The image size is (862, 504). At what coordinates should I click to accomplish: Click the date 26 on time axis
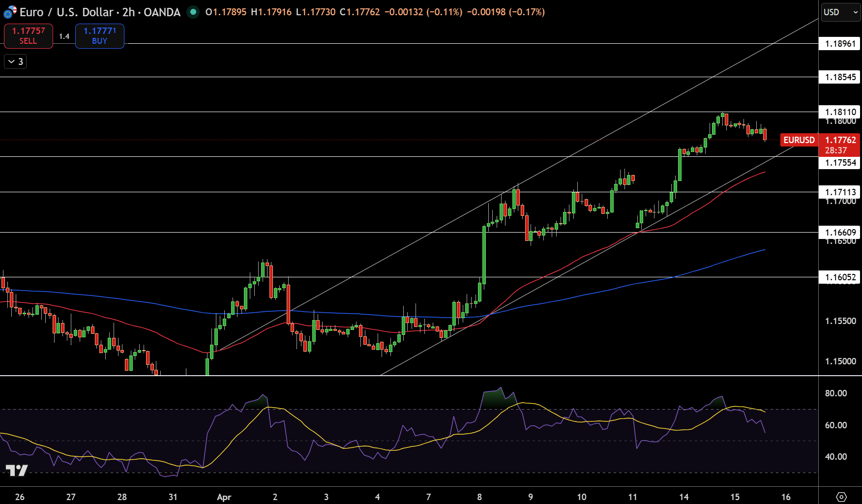[x=20, y=497]
